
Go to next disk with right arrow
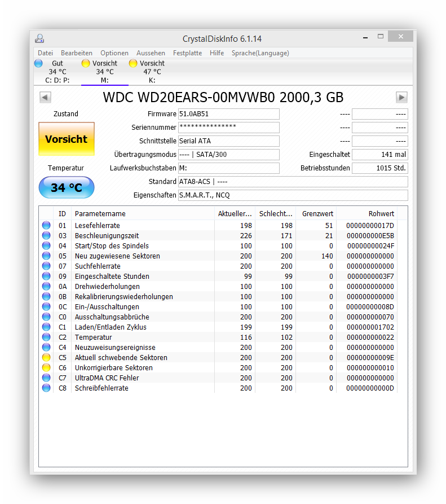401,97
